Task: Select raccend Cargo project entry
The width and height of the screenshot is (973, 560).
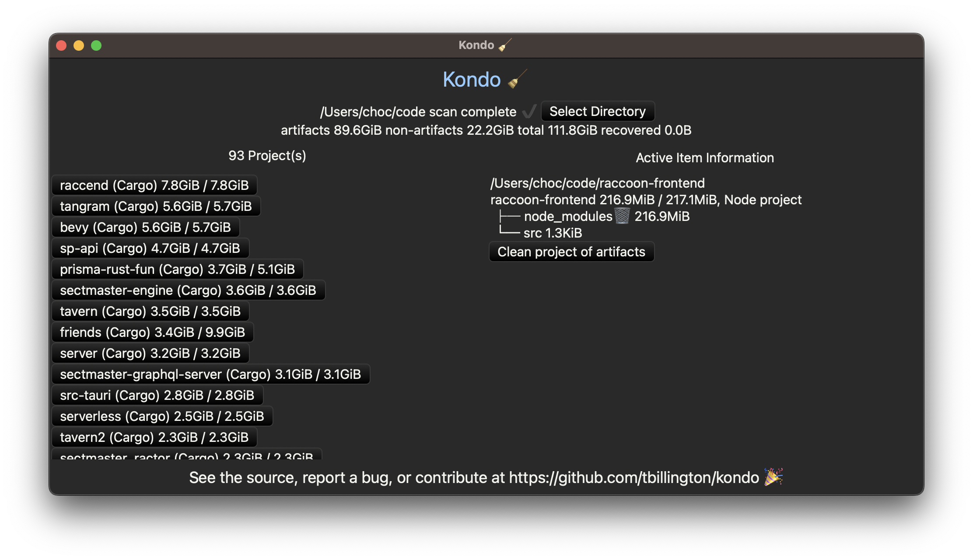Action: [x=154, y=185]
